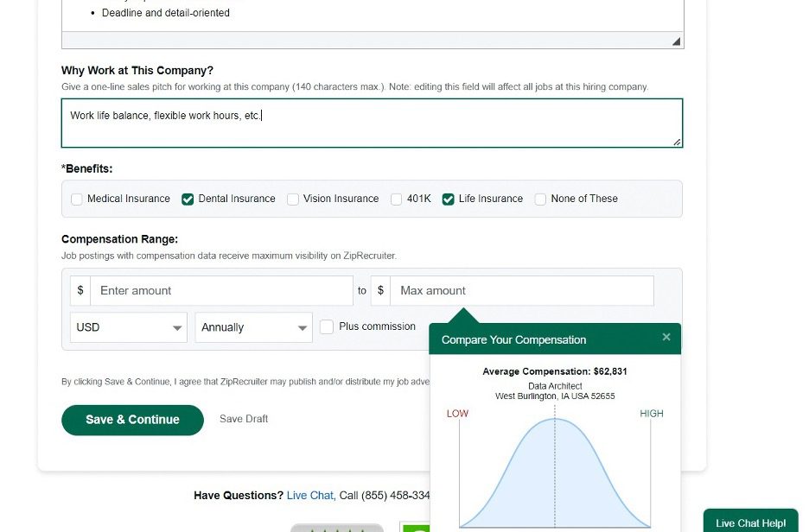The height and width of the screenshot is (532, 809).
Task: Open the USD currency dropdown
Action: point(128,328)
